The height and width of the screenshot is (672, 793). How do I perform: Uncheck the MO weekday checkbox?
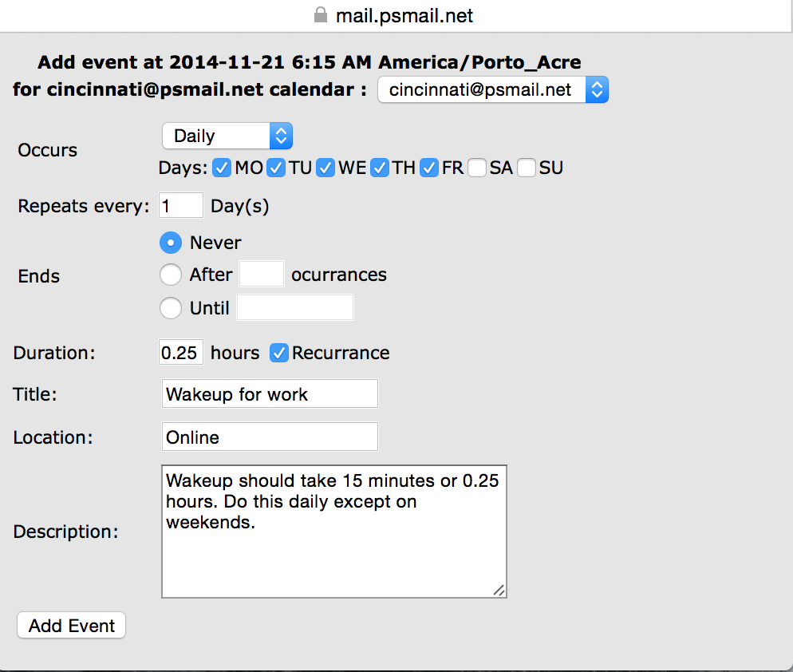[x=221, y=168]
